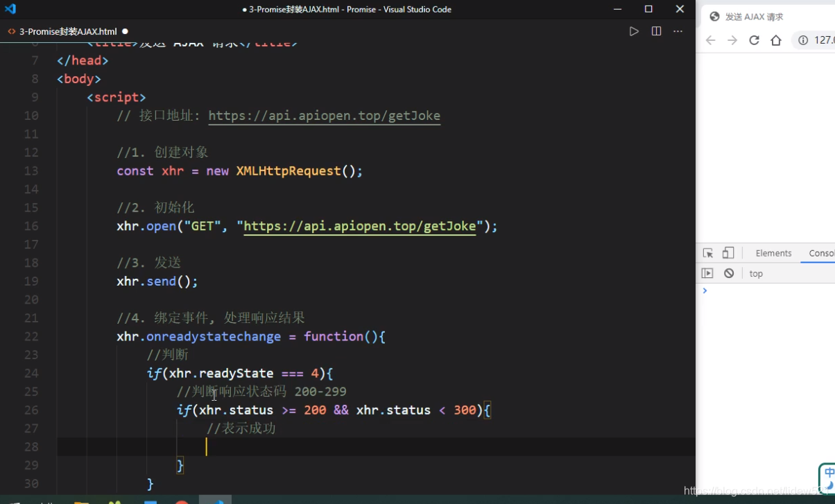The image size is (835, 504).
Task: Click the comment '//判断响应状态码 200-299'
Action: point(261,392)
